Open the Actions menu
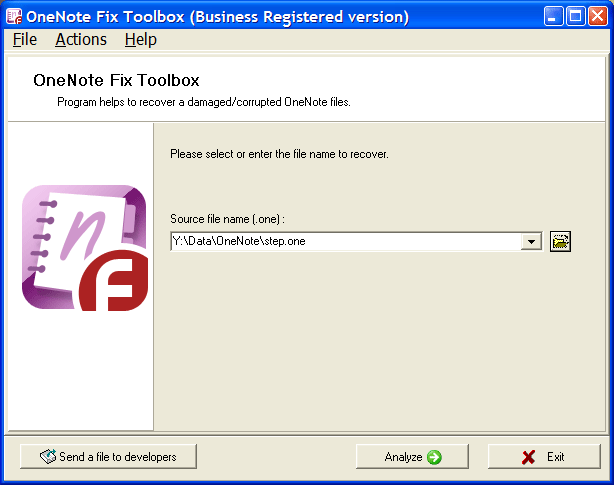 [x=81, y=40]
